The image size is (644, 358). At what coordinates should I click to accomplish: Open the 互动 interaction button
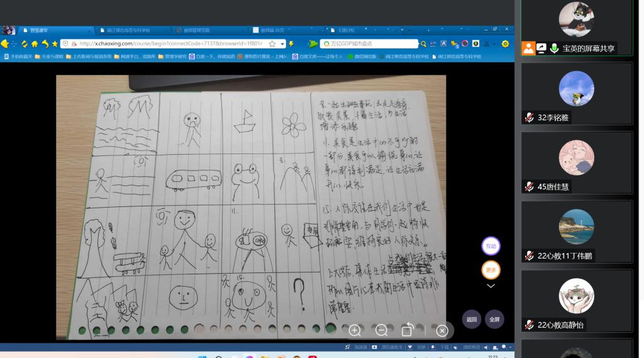491,246
